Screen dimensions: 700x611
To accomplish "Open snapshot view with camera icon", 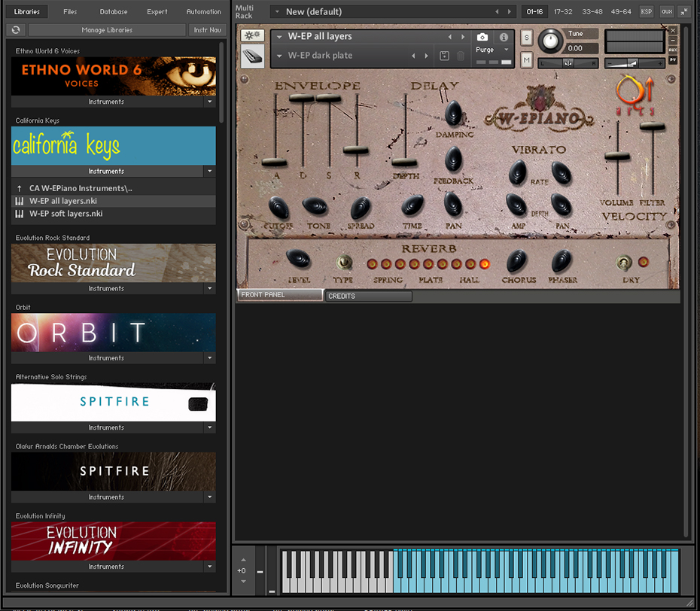I will coord(482,37).
